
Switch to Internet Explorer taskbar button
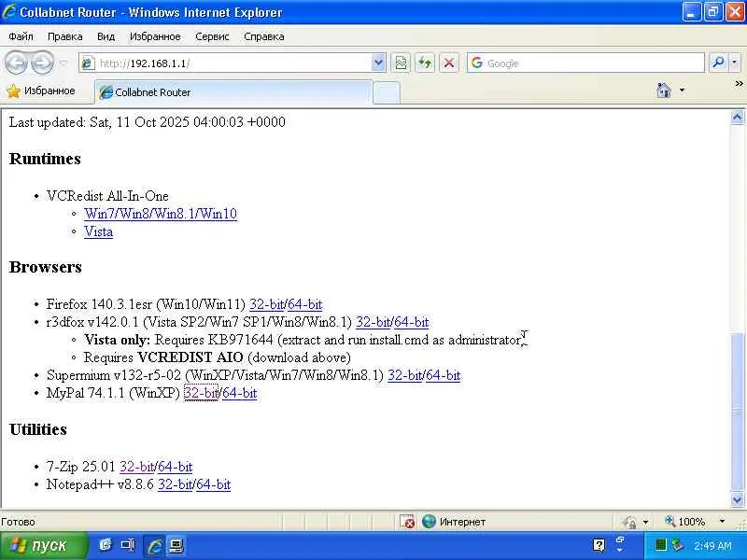(154, 546)
